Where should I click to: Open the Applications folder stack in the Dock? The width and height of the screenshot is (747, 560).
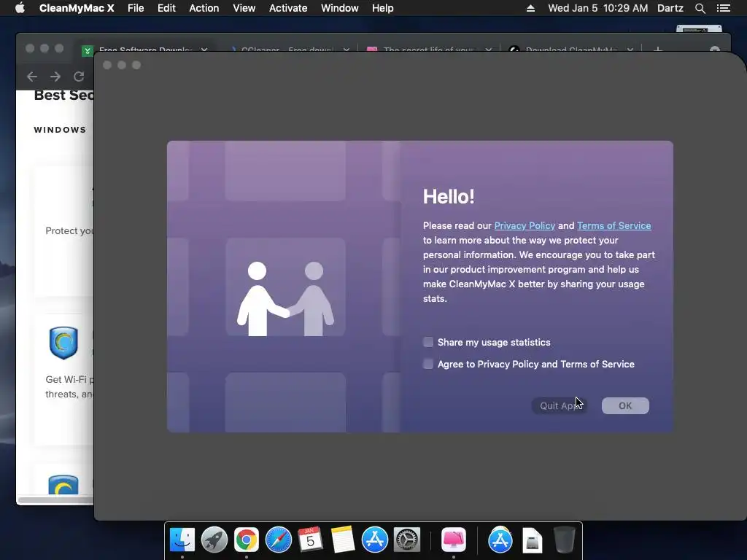(500, 540)
